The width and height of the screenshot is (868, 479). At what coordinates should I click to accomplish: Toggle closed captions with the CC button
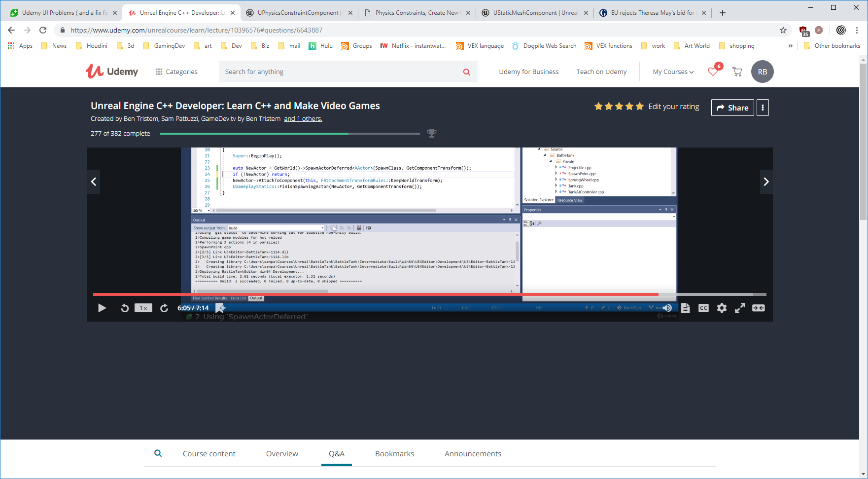[703, 308]
